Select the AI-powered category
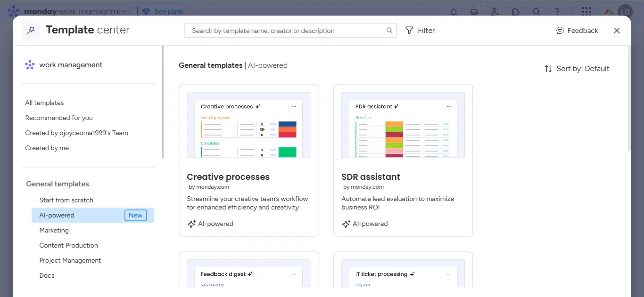 coord(93,215)
